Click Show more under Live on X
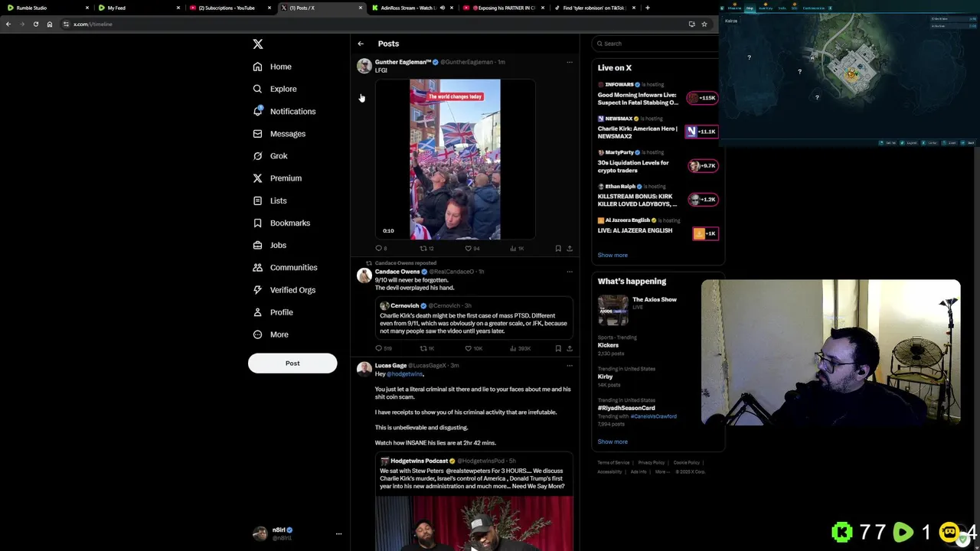This screenshot has width=980, height=551. pos(612,256)
